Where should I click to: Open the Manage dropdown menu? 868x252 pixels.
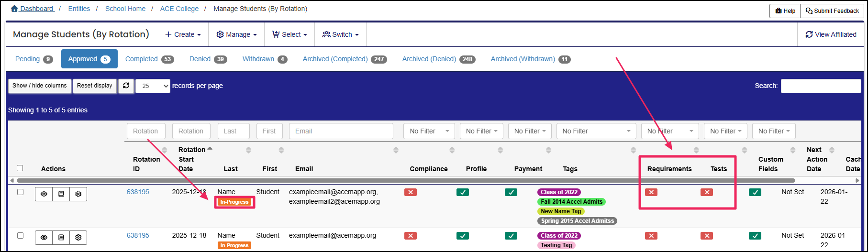tap(236, 34)
